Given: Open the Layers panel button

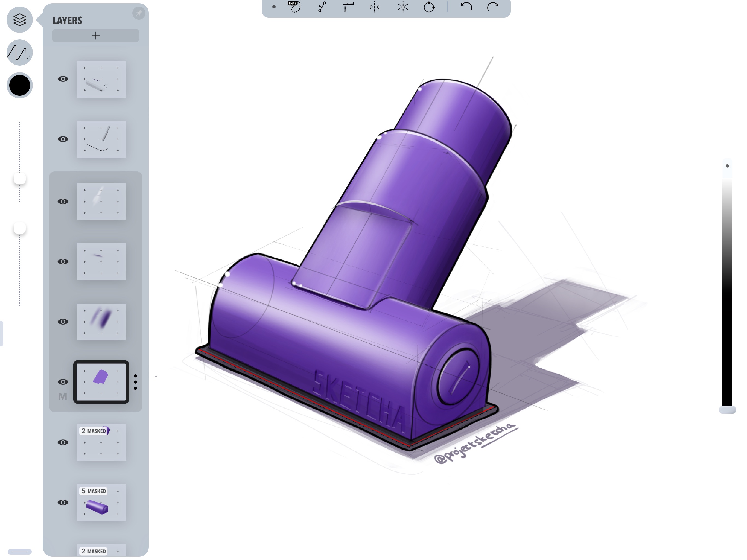Looking at the screenshot, I should point(20,20).
